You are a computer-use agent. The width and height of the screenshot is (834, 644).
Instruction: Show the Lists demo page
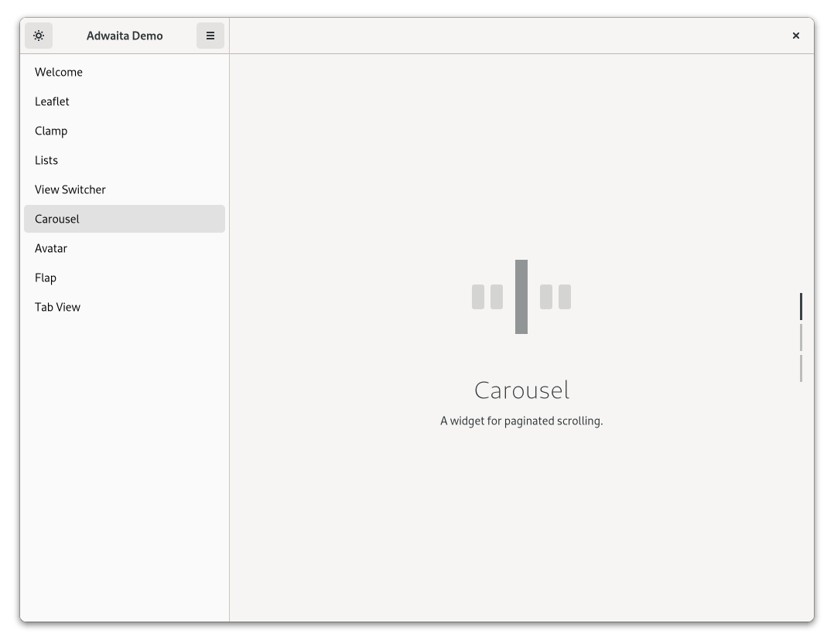pos(46,160)
